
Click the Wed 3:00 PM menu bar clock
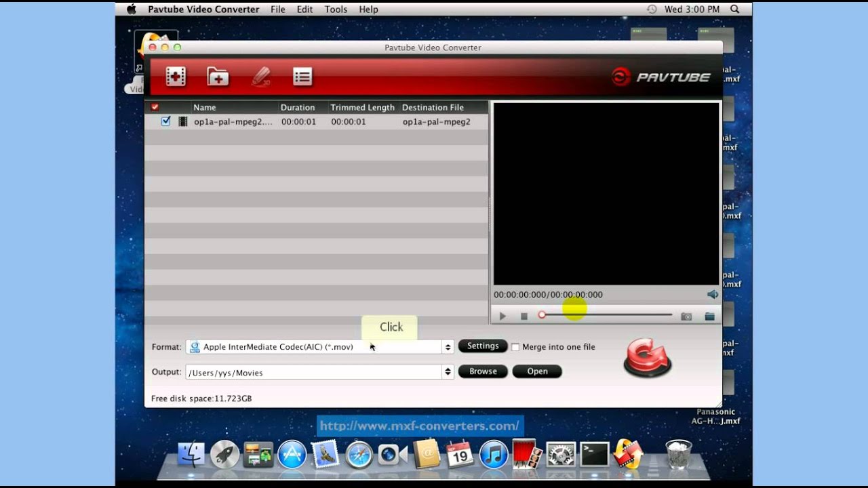tap(692, 9)
